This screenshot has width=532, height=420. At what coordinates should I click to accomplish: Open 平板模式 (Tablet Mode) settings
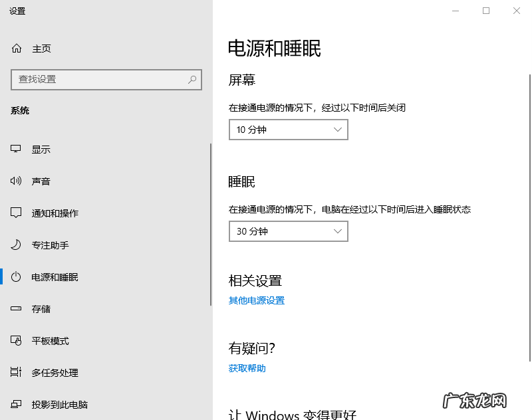(45, 340)
